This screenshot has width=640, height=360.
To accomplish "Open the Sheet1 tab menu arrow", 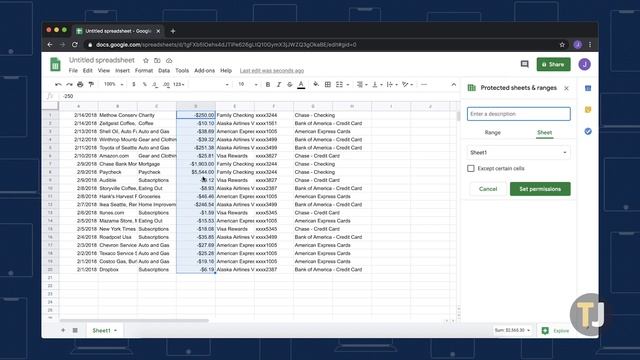I will [x=116, y=331].
